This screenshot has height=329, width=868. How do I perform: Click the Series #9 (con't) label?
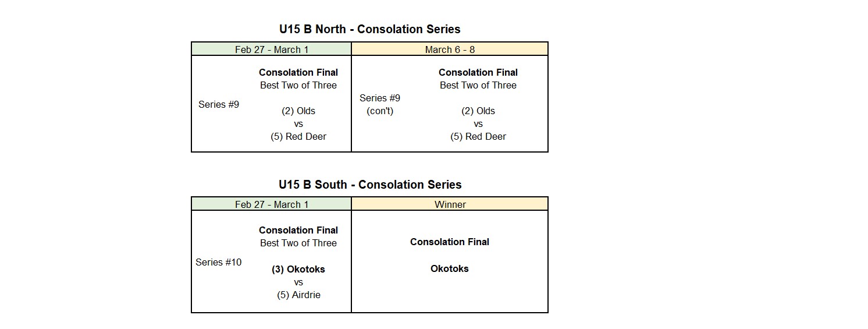[380, 104]
